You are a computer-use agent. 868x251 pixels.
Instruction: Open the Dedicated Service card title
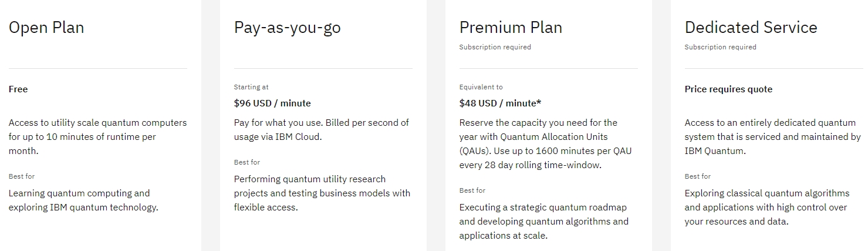tap(751, 28)
